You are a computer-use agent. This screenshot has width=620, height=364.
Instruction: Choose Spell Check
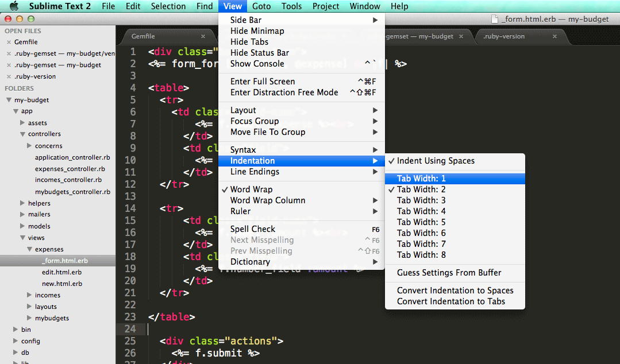[x=301, y=229]
